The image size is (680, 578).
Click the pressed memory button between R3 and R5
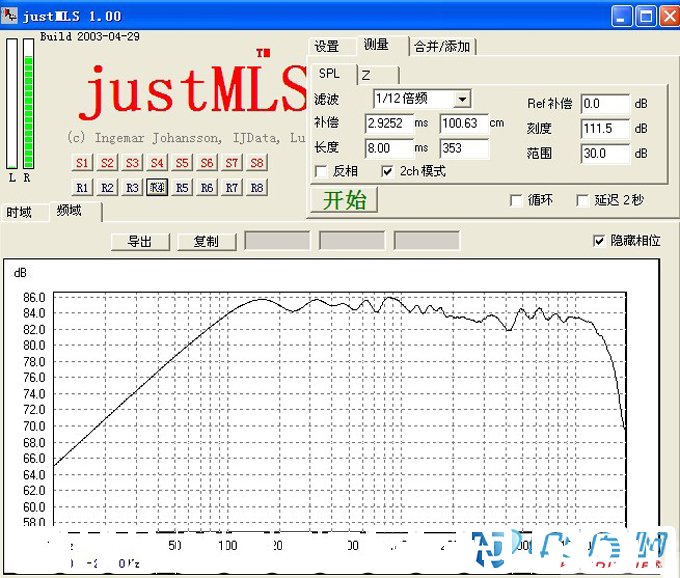[x=157, y=188]
